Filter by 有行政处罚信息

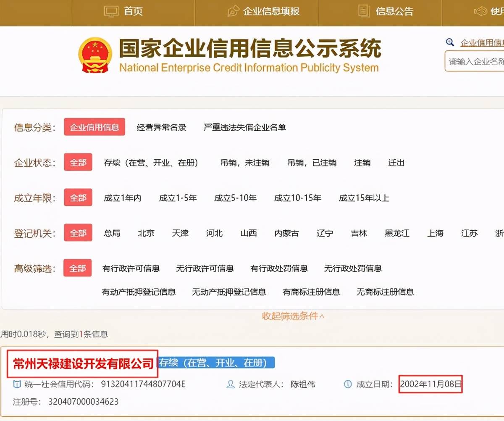point(279,268)
